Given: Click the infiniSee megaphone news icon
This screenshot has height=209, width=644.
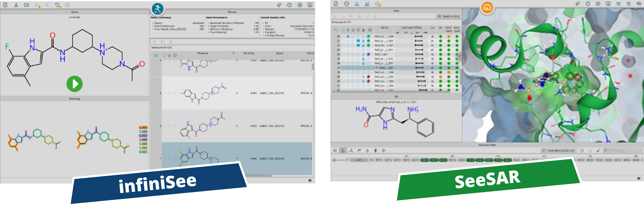Looking at the screenshot, I should coord(279,5).
